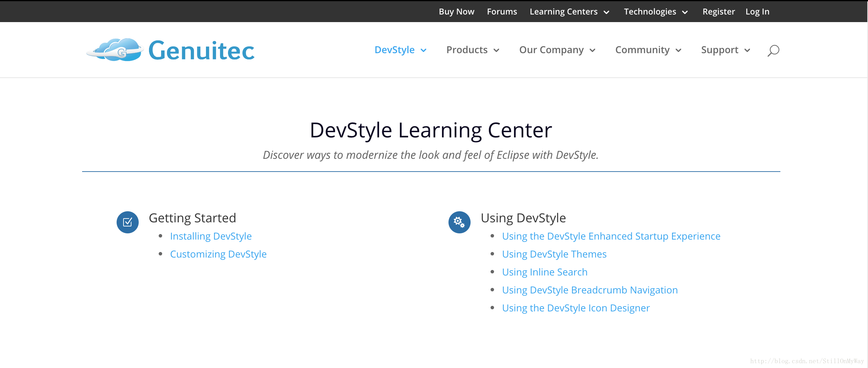Open the Community navigation menu
The height and width of the screenshot is (368, 868).
coord(642,50)
